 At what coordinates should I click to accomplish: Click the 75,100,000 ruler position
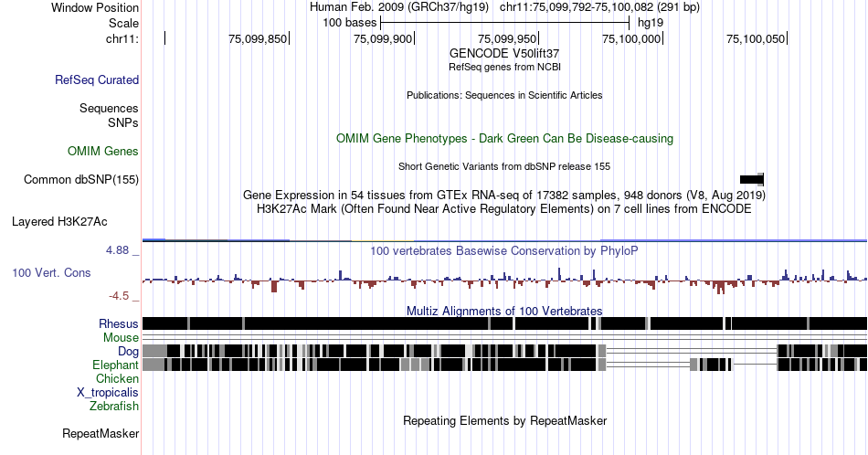tap(631, 38)
